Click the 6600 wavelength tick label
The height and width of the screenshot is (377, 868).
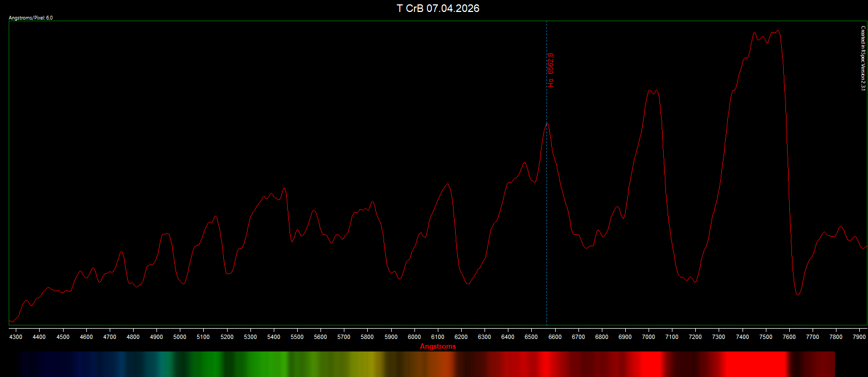[555, 337]
